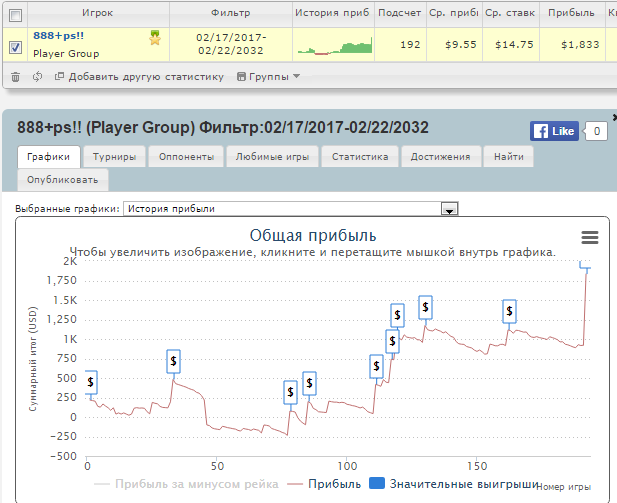Click the История прибыли combo box field
The image size is (617, 503).
click(x=291, y=209)
